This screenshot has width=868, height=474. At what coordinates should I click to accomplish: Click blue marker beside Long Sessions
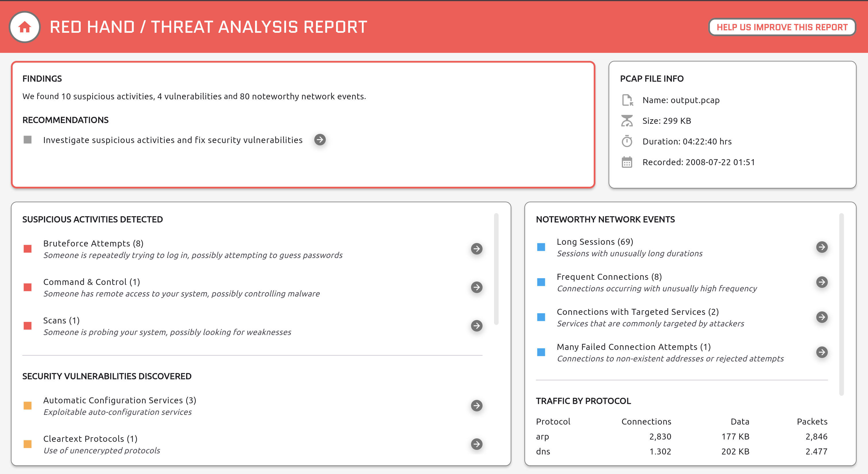coord(541,247)
